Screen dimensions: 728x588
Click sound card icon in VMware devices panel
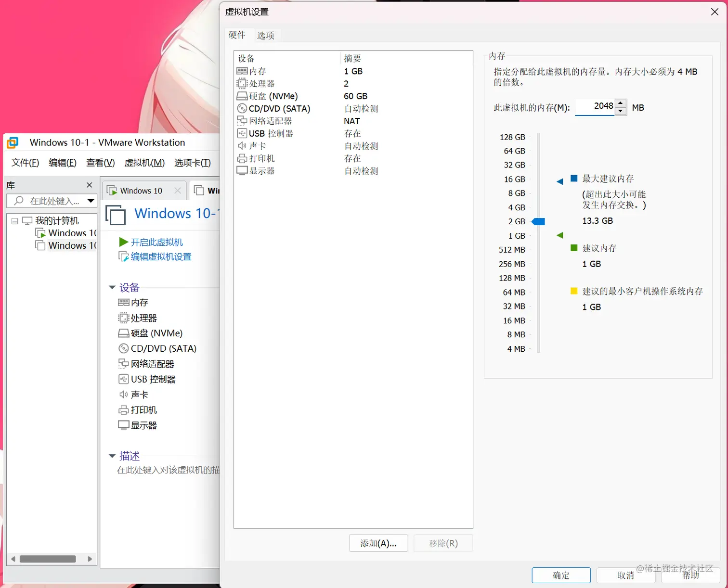click(124, 395)
